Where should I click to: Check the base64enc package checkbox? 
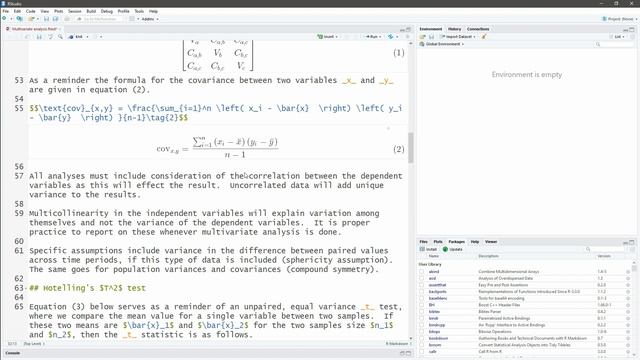coord(422,298)
